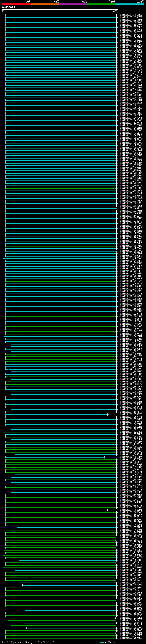
Task: Click on UniRef100_A7TQR3 hit name
Action: click(x=131, y=399)
